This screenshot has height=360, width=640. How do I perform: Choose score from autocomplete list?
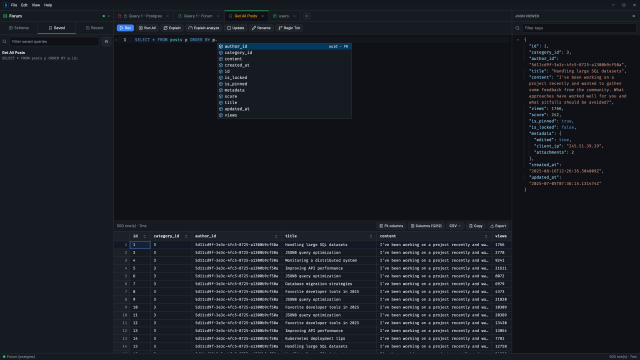click(284, 96)
